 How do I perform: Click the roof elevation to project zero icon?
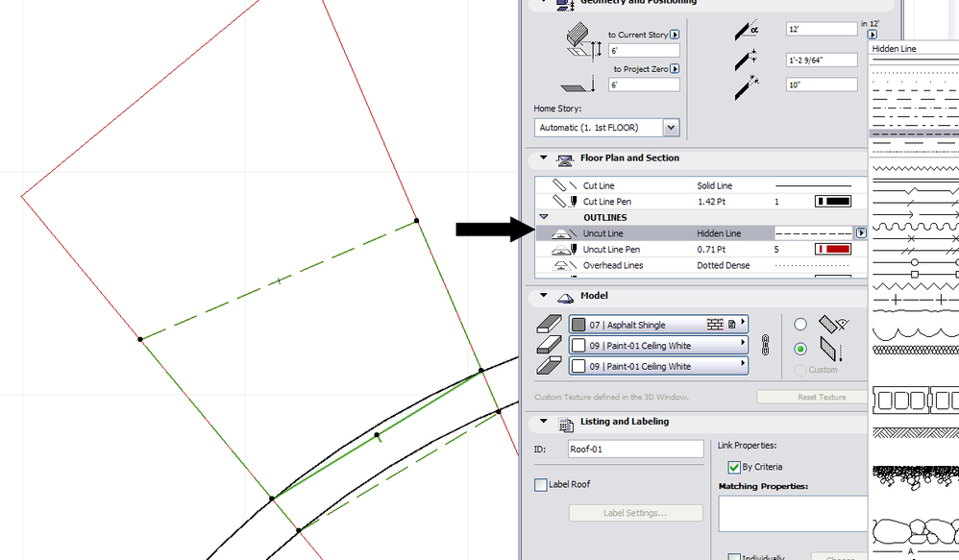pos(578,85)
